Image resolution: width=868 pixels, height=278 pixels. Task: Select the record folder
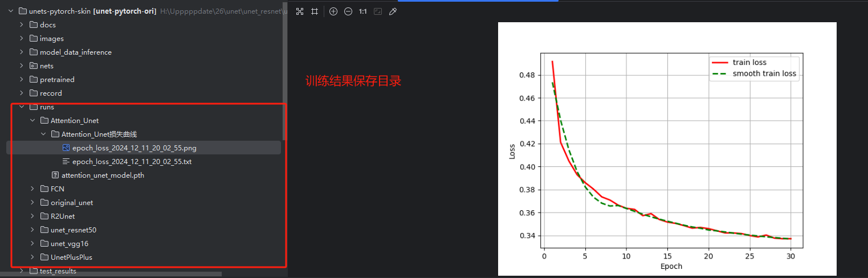tap(51, 93)
